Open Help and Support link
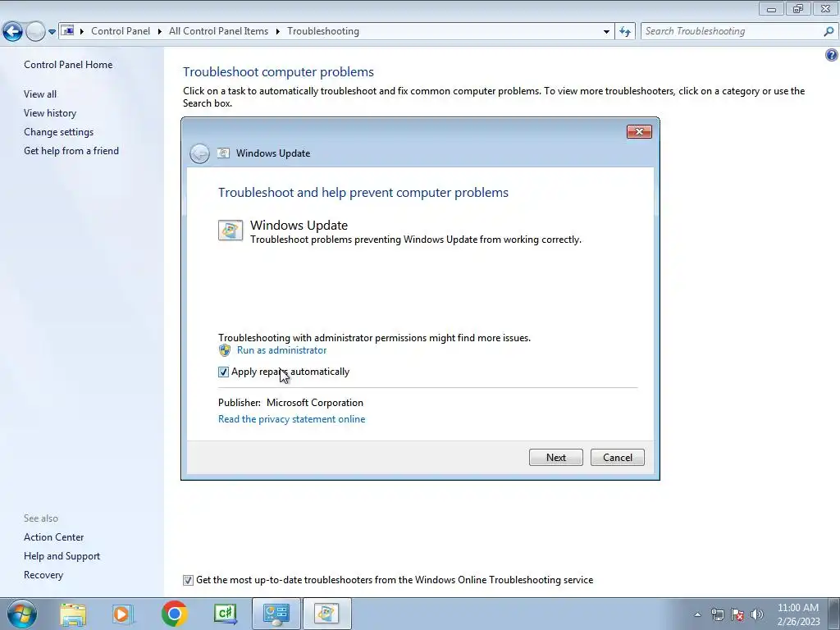The image size is (840, 630). click(x=62, y=556)
